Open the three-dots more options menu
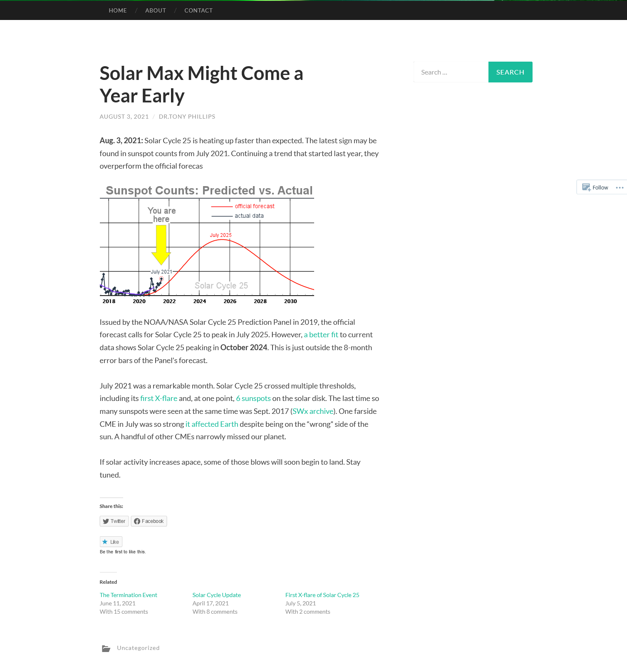Screen dimensions: 627x672 coord(620,187)
